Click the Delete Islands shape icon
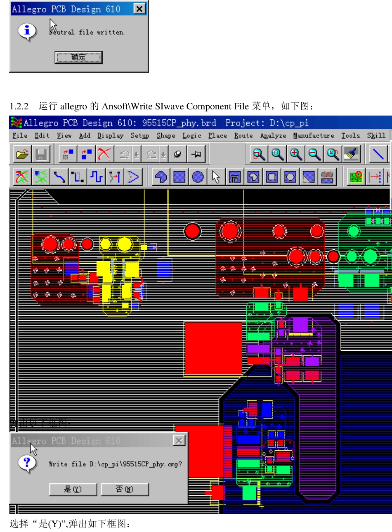 (327, 177)
